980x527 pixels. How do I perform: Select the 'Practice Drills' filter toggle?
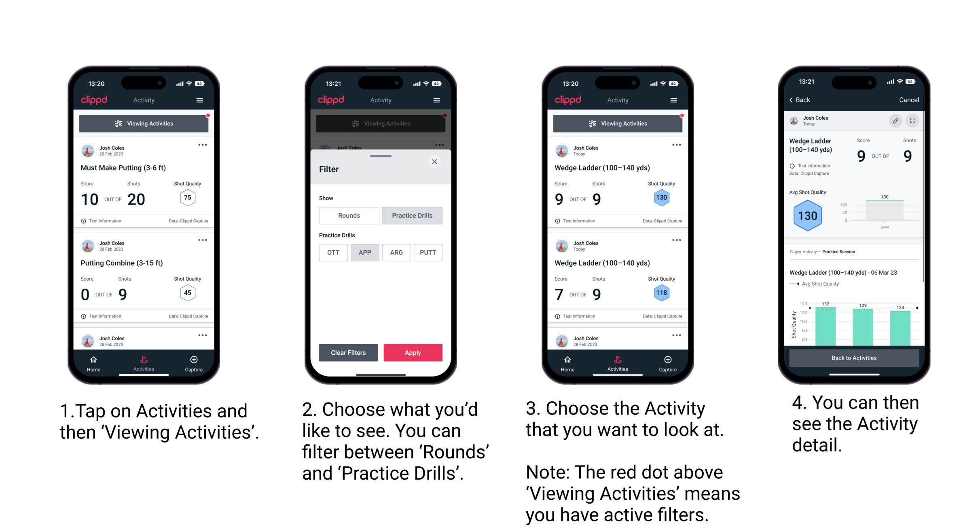pos(412,216)
